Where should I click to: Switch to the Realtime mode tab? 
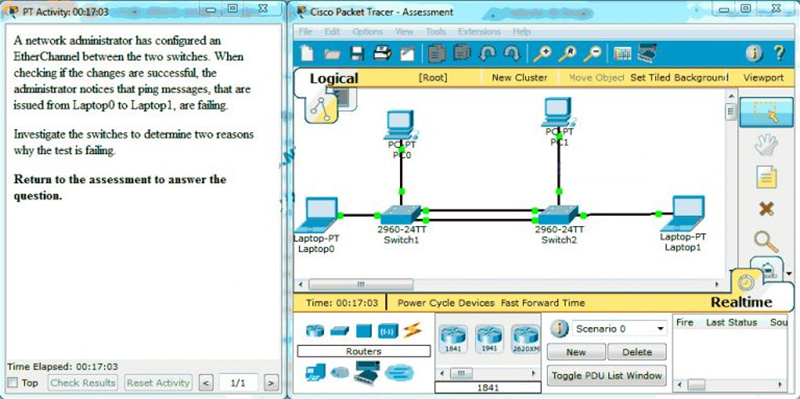(x=741, y=302)
